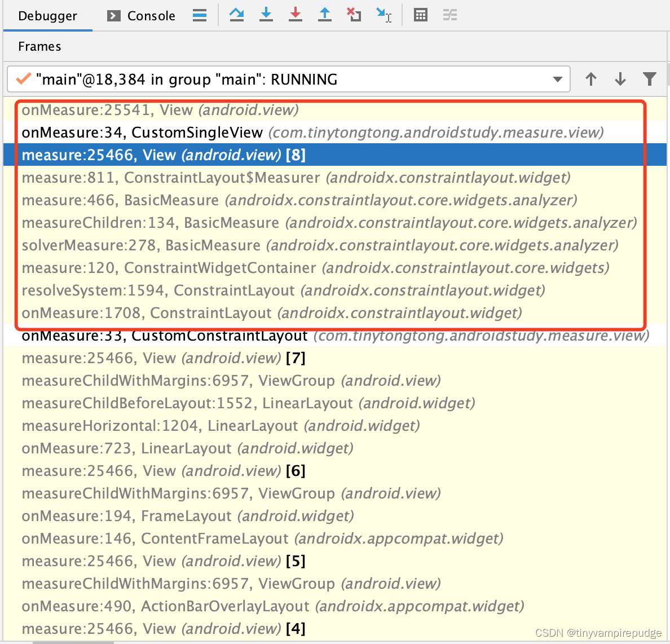
Task: Select previous frame with up arrow
Action: click(x=591, y=79)
